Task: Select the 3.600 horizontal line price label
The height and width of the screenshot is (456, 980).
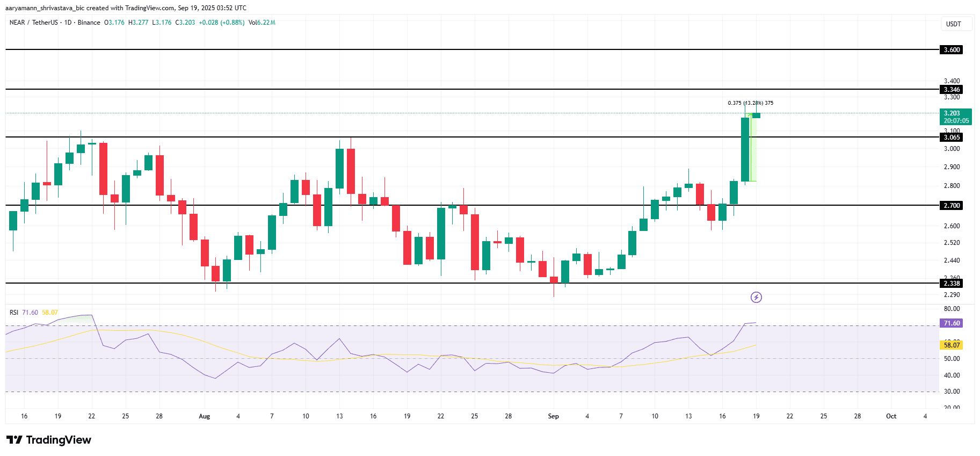Action: click(952, 50)
